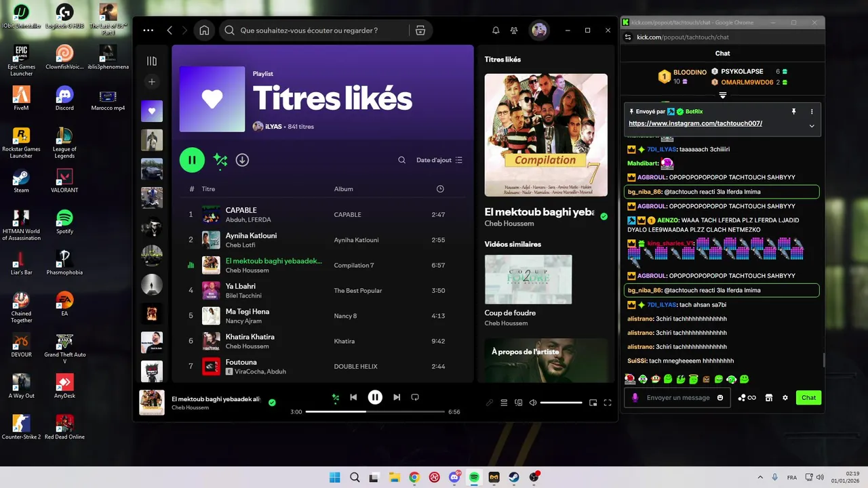Image resolution: width=868 pixels, height=488 pixels.
Task: Open Compilation 7 cover in right panel
Action: point(546,135)
